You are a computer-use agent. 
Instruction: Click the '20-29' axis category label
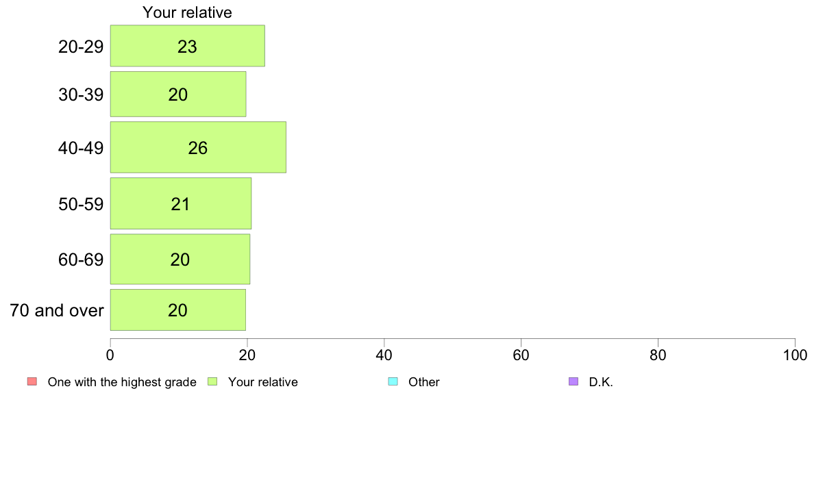[81, 47]
